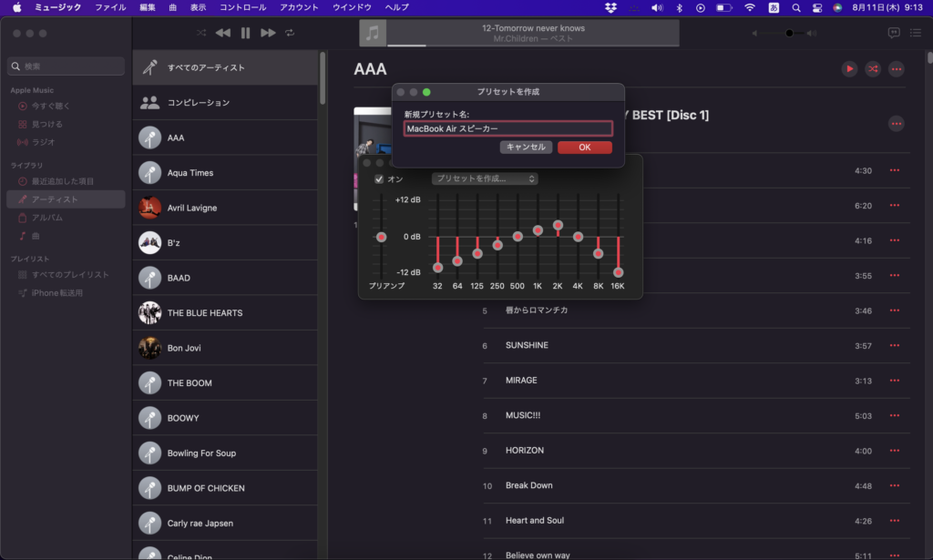933x560 pixels.
Task: Adjust the 500 Hz equalizer slider
Action: point(518,237)
